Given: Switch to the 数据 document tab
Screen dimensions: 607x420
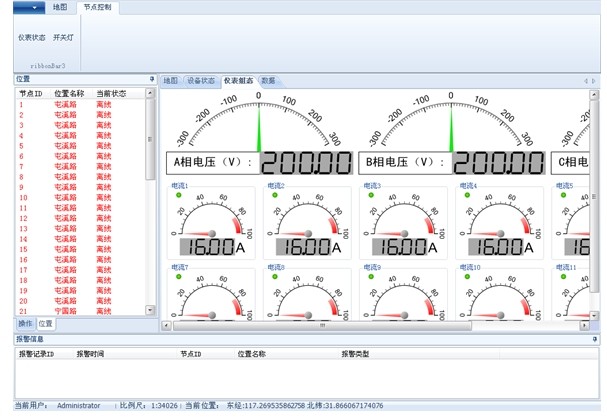Looking at the screenshot, I should tap(268, 79).
